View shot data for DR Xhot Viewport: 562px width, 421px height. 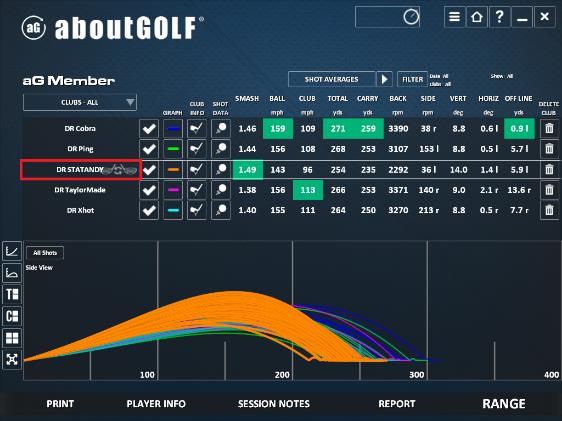pyautogui.click(x=221, y=210)
